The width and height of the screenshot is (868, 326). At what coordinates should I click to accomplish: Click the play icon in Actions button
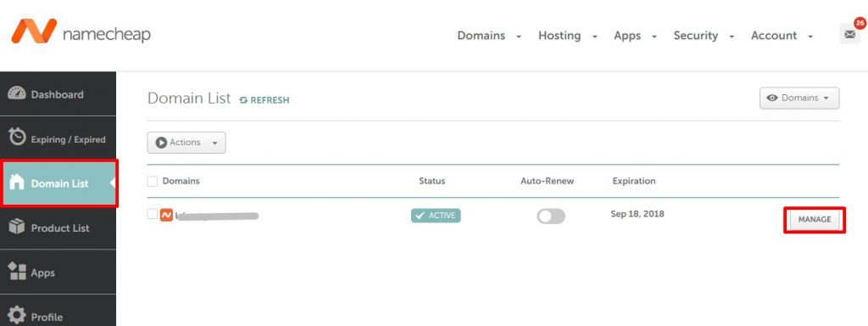[161, 143]
